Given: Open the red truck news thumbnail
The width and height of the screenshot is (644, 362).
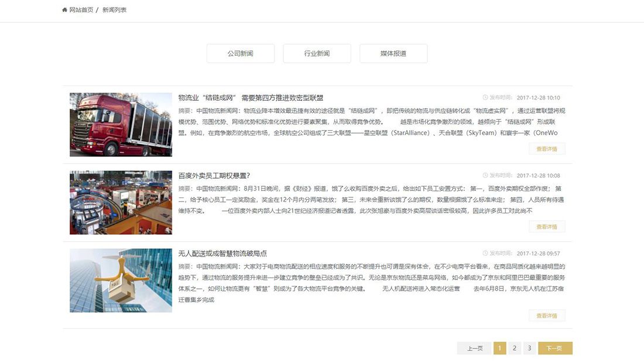Looking at the screenshot, I should [x=121, y=125].
